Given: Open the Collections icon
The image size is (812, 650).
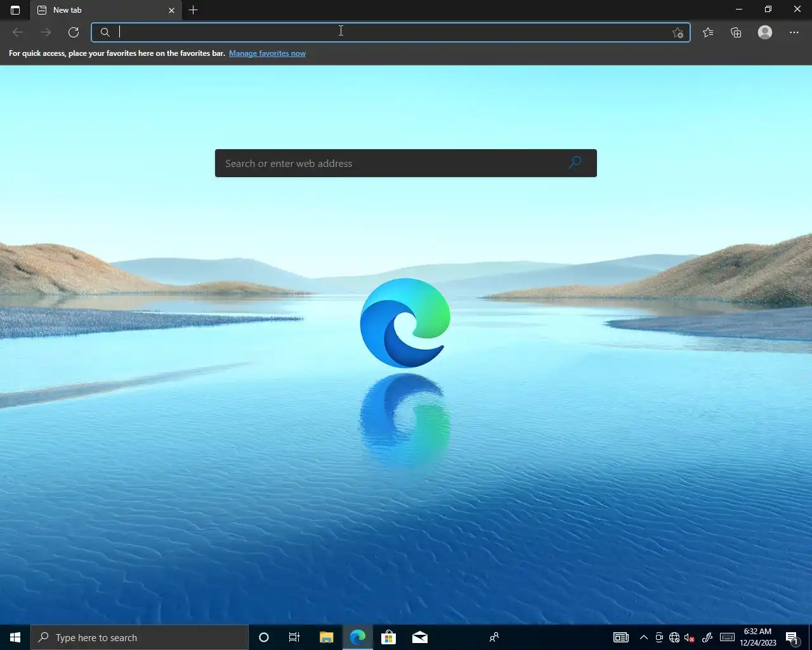Looking at the screenshot, I should tap(736, 32).
